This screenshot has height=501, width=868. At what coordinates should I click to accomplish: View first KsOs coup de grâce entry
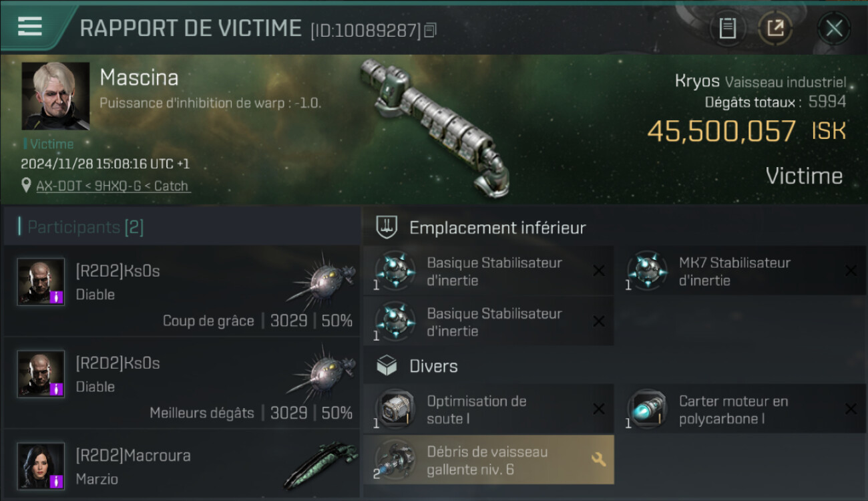pos(182,291)
